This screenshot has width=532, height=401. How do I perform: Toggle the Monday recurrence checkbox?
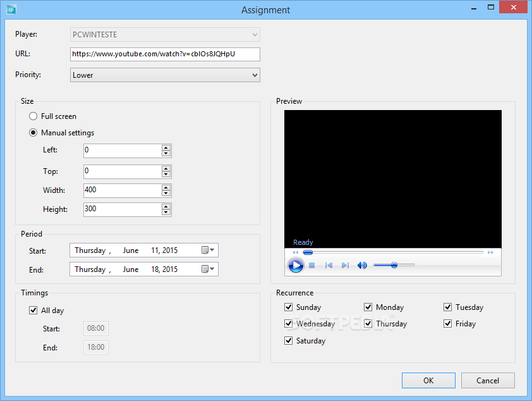pos(368,307)
